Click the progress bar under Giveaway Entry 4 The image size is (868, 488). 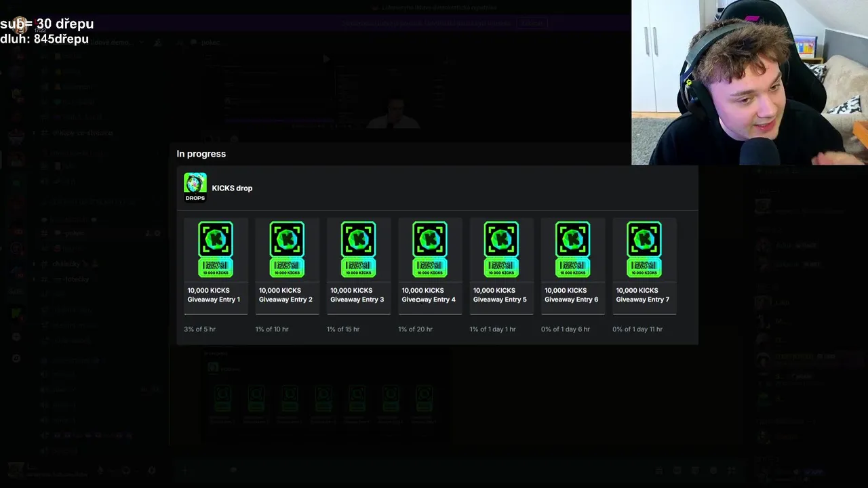[x=430, y=314]
